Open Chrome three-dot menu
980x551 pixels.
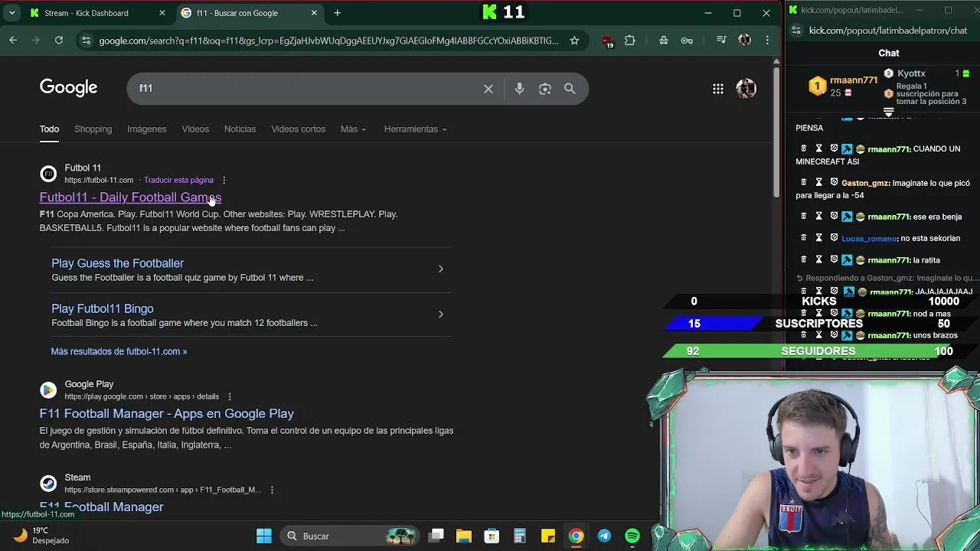[x=767, y=41]
